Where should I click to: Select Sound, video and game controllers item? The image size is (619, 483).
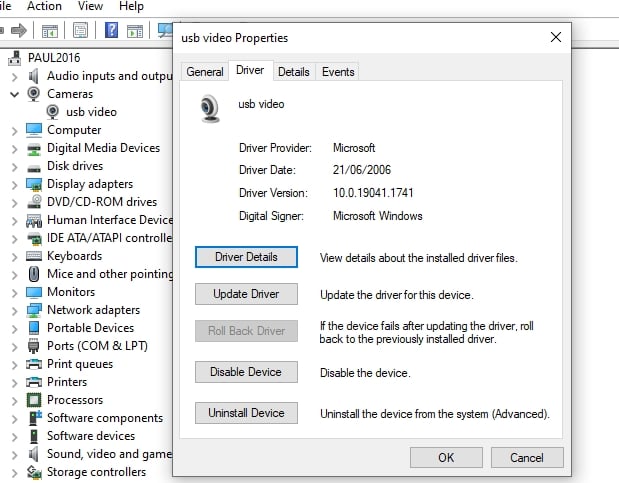[x=109, y=454]
